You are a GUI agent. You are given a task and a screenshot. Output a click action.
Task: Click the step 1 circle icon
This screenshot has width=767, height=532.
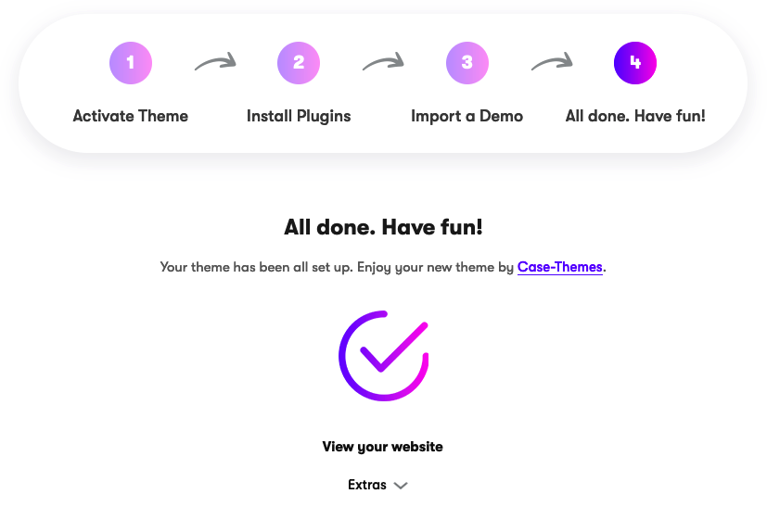[131, 63]
